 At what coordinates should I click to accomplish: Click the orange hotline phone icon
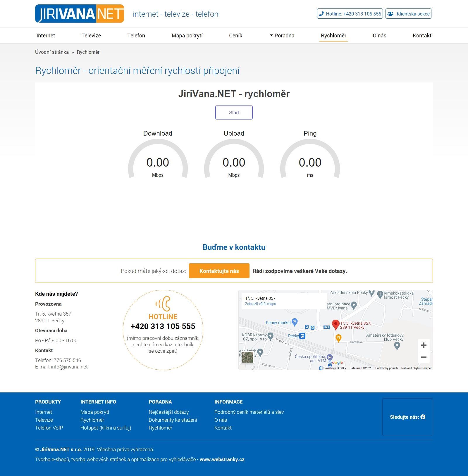[x=163, y=304]
